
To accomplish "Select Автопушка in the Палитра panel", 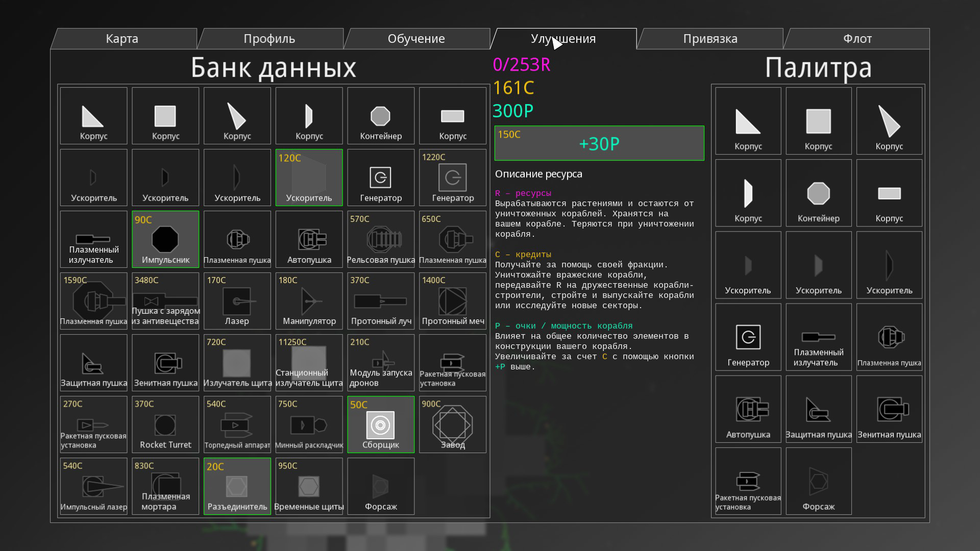I will click(748, 409).
